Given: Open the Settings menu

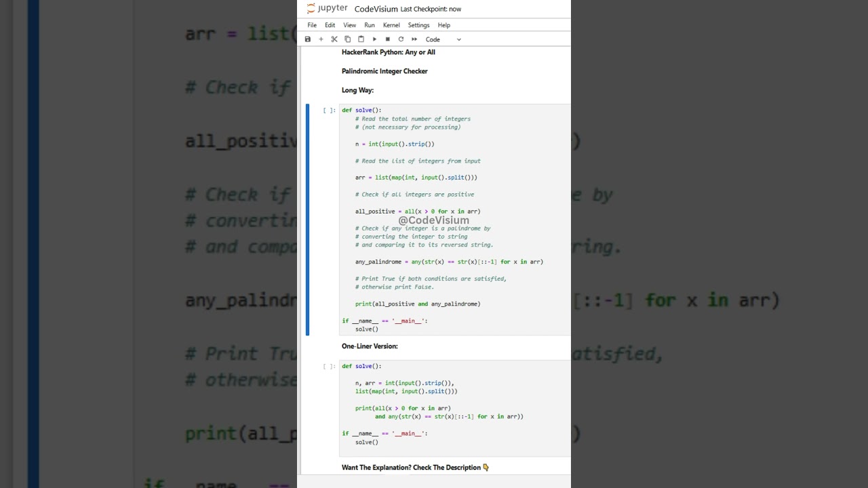Looking at the screenshot, I should coord(418,25).
